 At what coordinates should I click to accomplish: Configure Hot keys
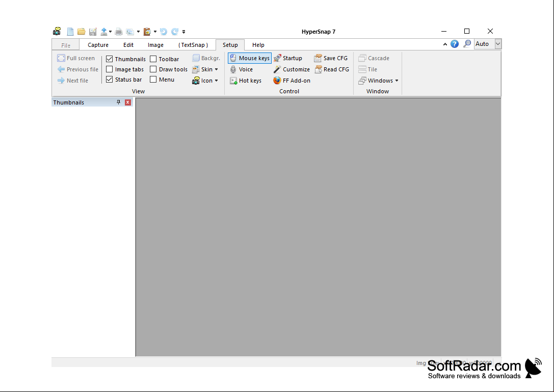(246, 81)
